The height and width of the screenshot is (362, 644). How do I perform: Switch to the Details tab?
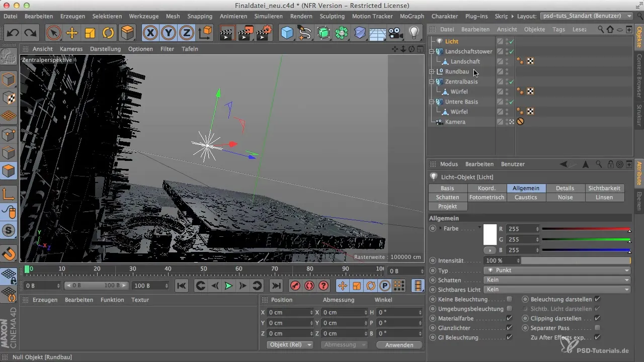tap(565, 188)
